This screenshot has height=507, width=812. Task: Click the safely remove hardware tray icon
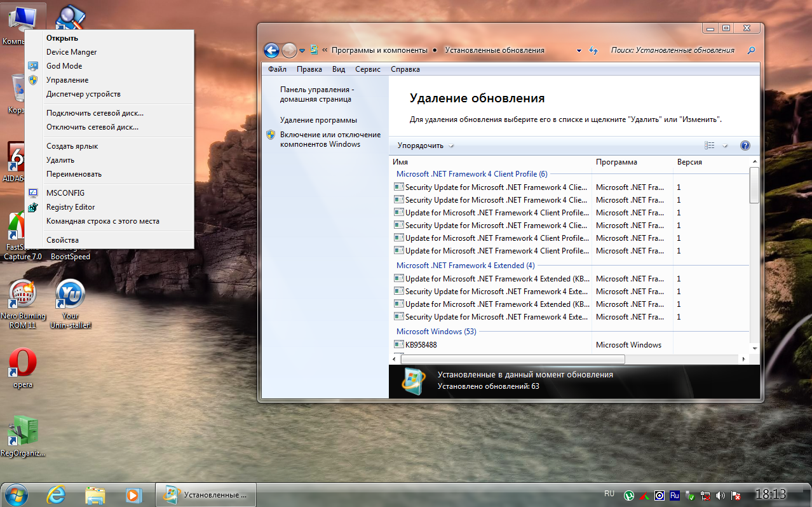tap(690, 495)
